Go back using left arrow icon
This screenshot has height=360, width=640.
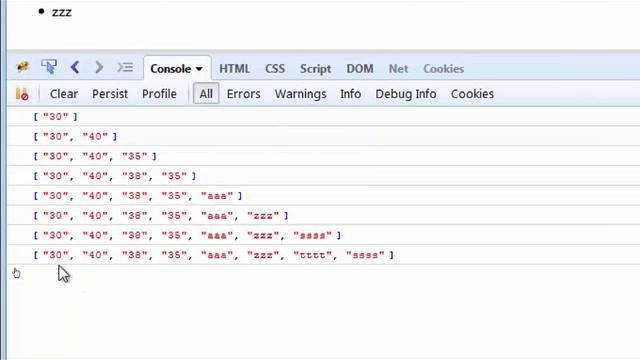[75, 67]
